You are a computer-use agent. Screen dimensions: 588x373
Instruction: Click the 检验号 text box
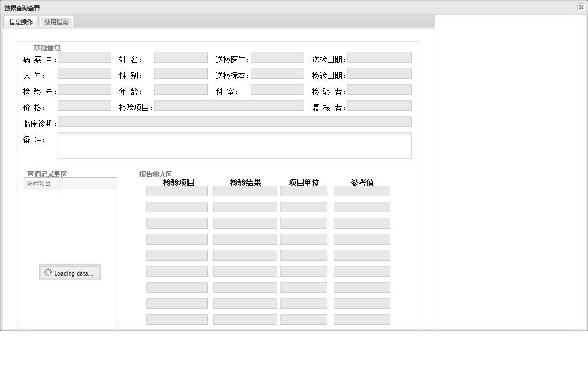84,89
